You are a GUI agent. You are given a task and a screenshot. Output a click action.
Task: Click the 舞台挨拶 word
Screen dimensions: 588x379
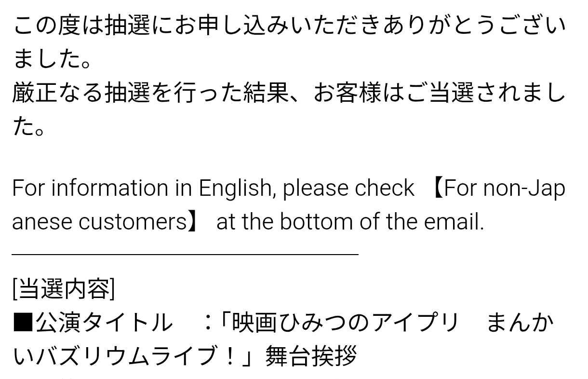(x=311, y=357)
